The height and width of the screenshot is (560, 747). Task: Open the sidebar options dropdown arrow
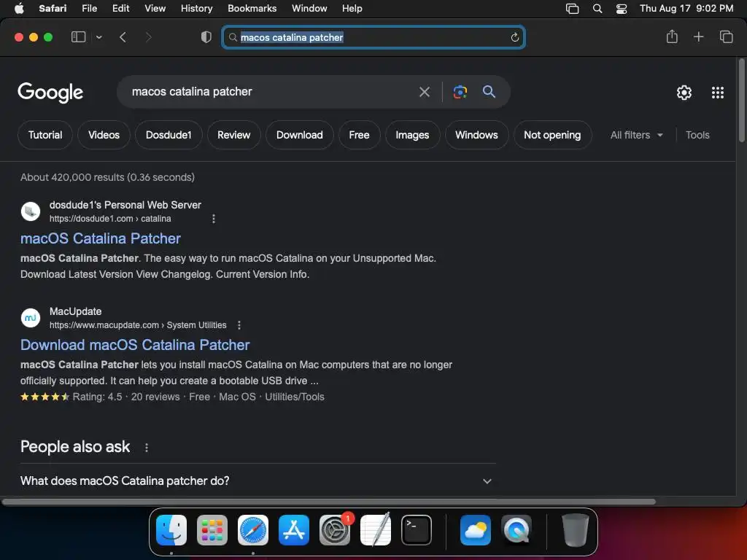(x=98, y=37)
